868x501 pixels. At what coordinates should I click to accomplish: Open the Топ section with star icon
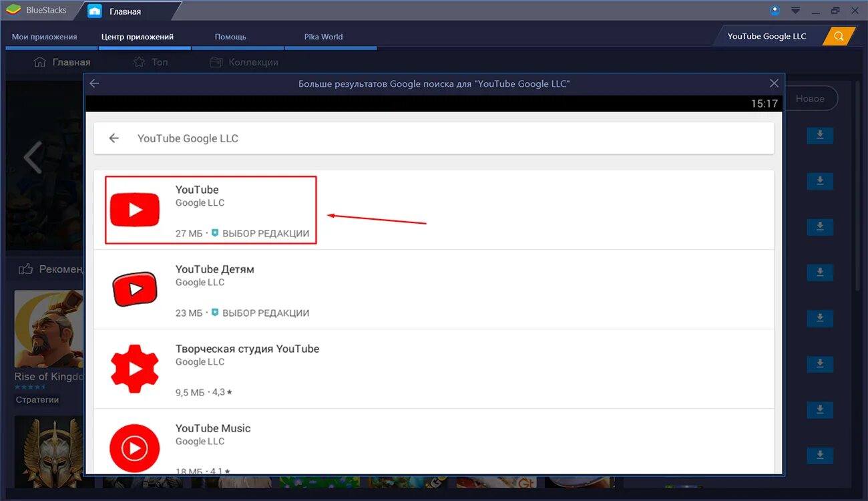pos(150,62)
